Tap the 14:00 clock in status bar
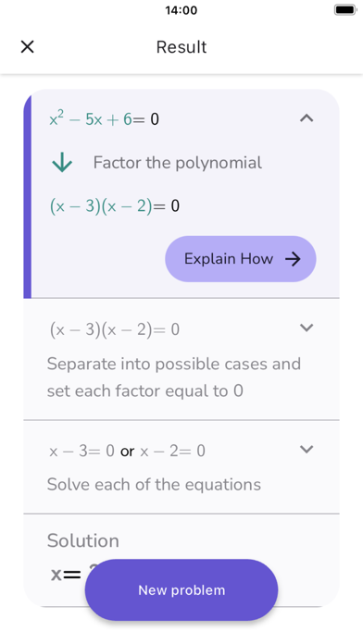The height and width of the screenshot is (644, 363). click(181, 10)
